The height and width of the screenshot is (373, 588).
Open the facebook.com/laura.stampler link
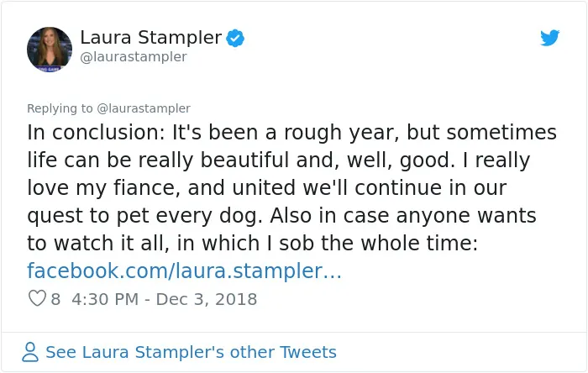coord(184,271)
